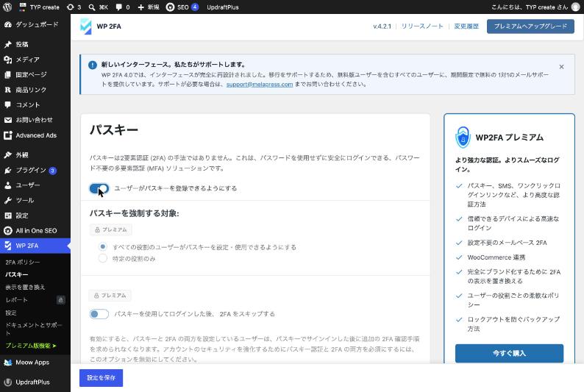Click プレミアムへアップグレード button
This screenshot has width=584, height=392.
pos(530,26)
